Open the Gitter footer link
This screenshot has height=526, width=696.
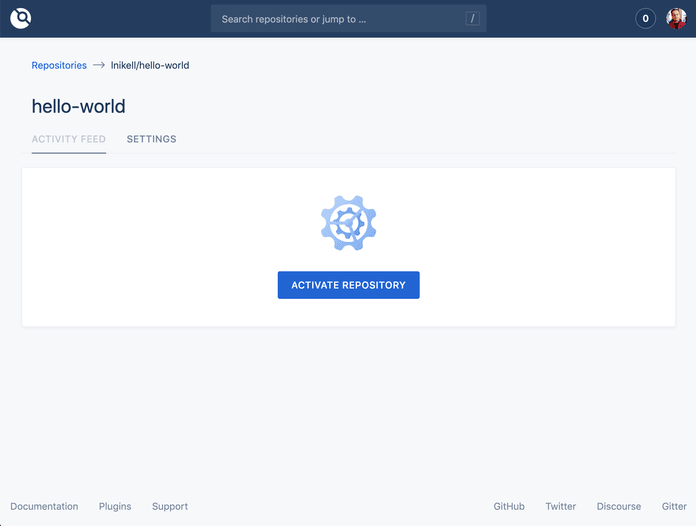[x=674, y=506]
